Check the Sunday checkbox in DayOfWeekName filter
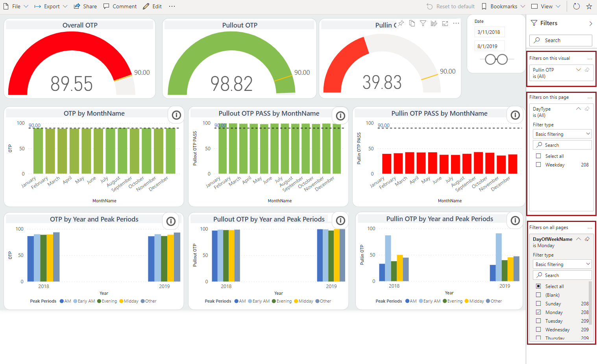 538,303
